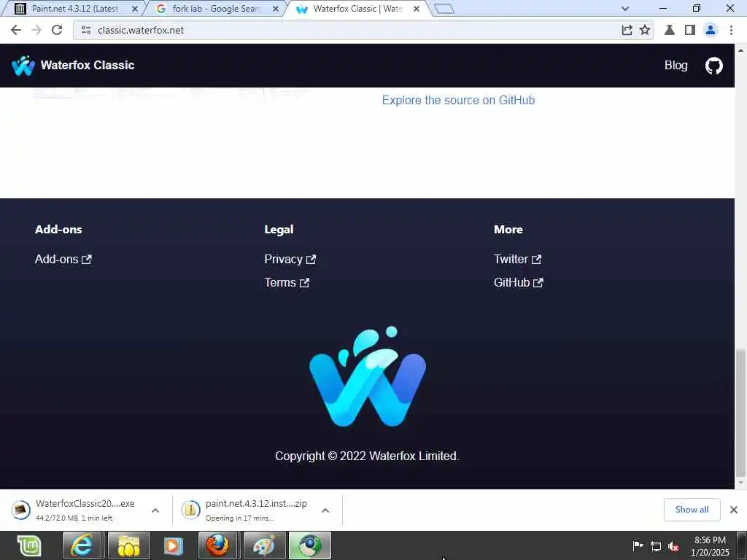Open the file manager folder taskbar icon
The width and height of the screenshot is (747, 560).
coord(128,545)
